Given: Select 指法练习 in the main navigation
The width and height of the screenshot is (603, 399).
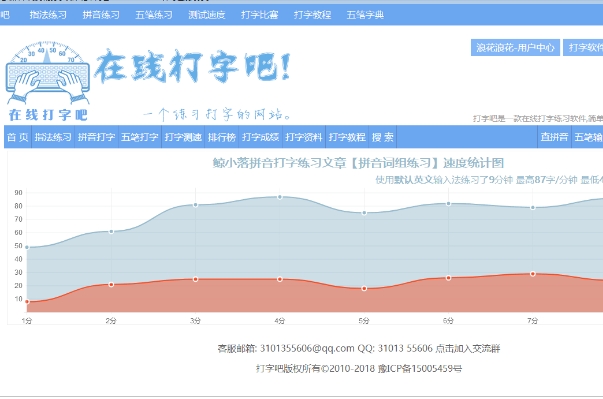Looking at the screenshot, I should click(53, 137).
